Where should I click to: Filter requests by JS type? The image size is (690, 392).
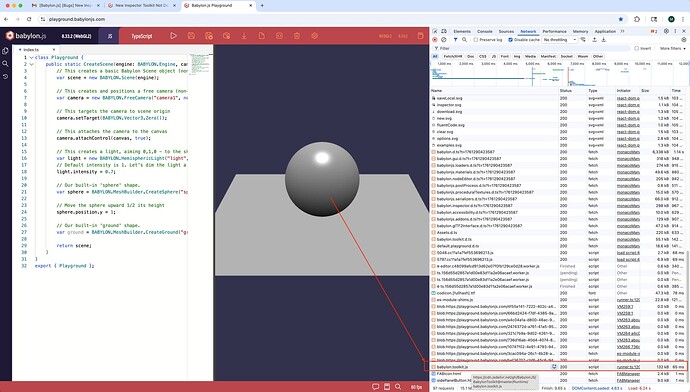pyautogui.click(x=493, y=56)
